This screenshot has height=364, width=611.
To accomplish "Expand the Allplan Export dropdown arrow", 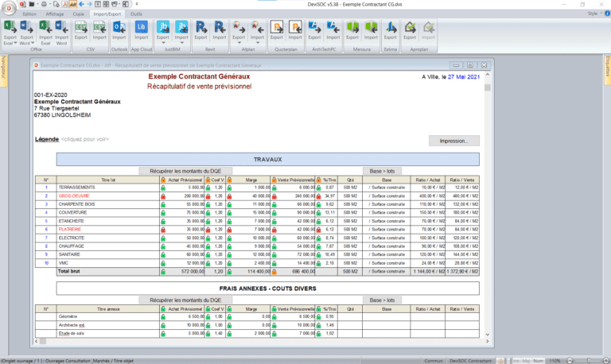I will coord(239,42).
